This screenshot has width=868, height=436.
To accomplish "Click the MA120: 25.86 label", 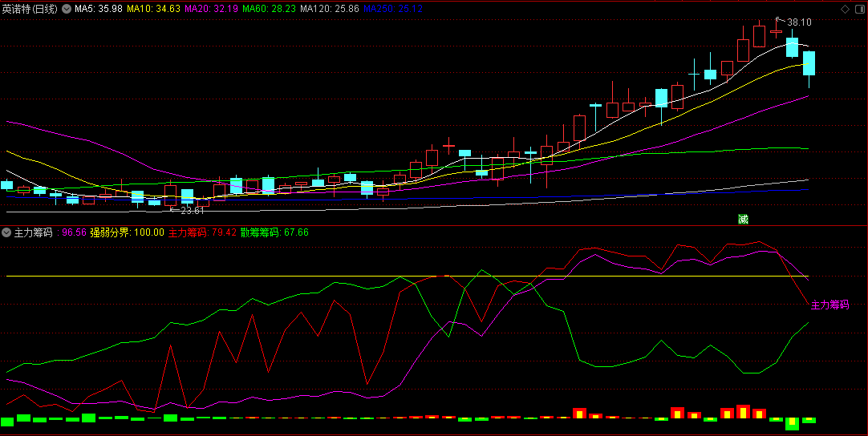I will click(330, 9).
